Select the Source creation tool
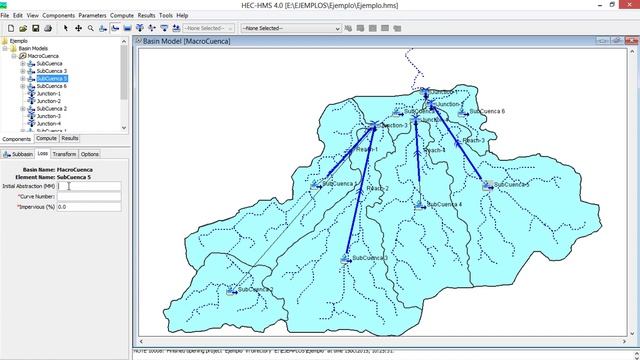This screenshot has height=360, width=640. 164,28
